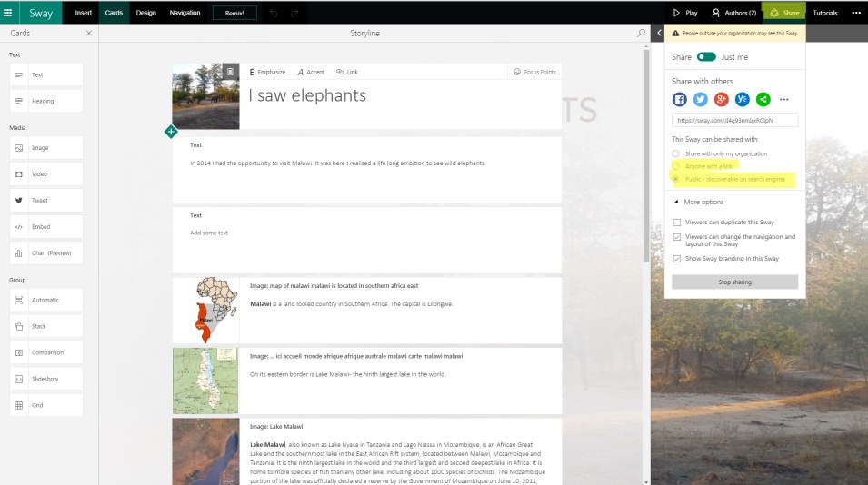The height and width of the screenshot is (485, 868).
Task: Click the Google Plus share icon
Action: 722,100
